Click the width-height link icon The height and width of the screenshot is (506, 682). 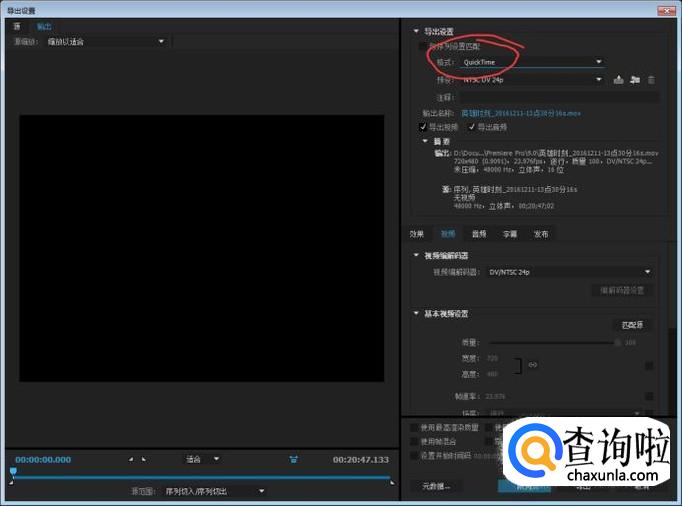[x=533, y=365]
